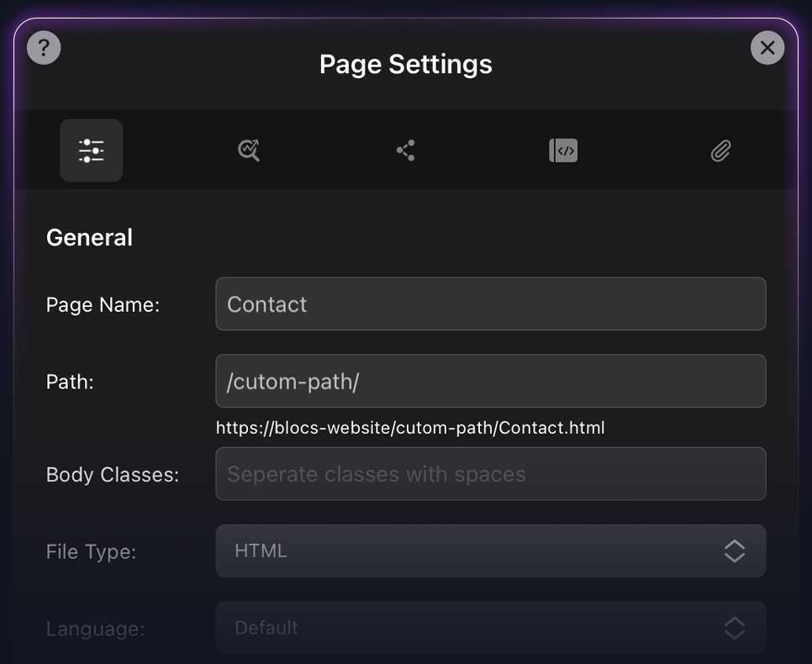Click the Path field containing /cutom-path/
Screen dimensions: 812x664
(x=491, y=382)
